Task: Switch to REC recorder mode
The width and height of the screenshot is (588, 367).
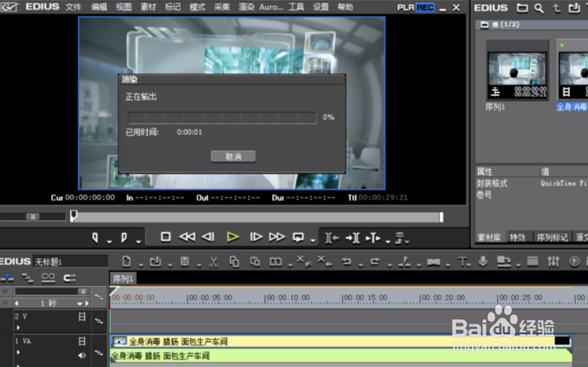Action: click(x=425, y=7)
